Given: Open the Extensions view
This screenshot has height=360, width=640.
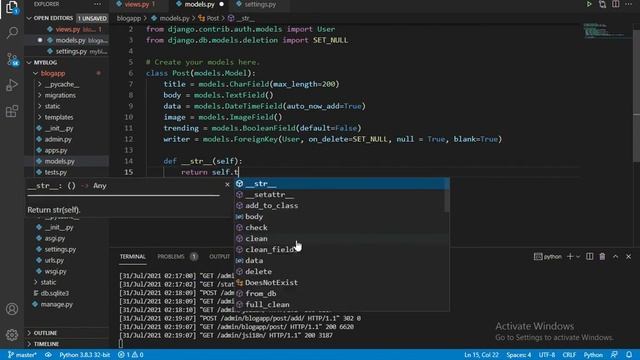Looking at the screenshot, I should tap(12, 111).
